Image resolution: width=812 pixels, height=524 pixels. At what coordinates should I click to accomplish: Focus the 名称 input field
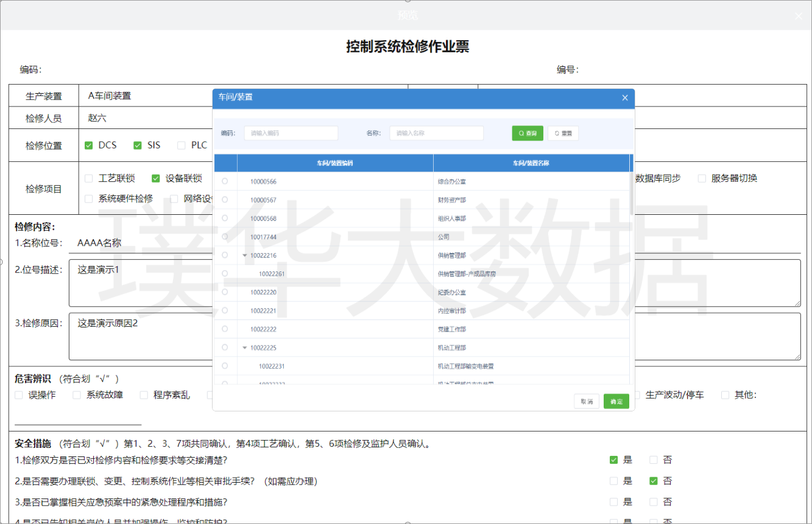point(436,133)
